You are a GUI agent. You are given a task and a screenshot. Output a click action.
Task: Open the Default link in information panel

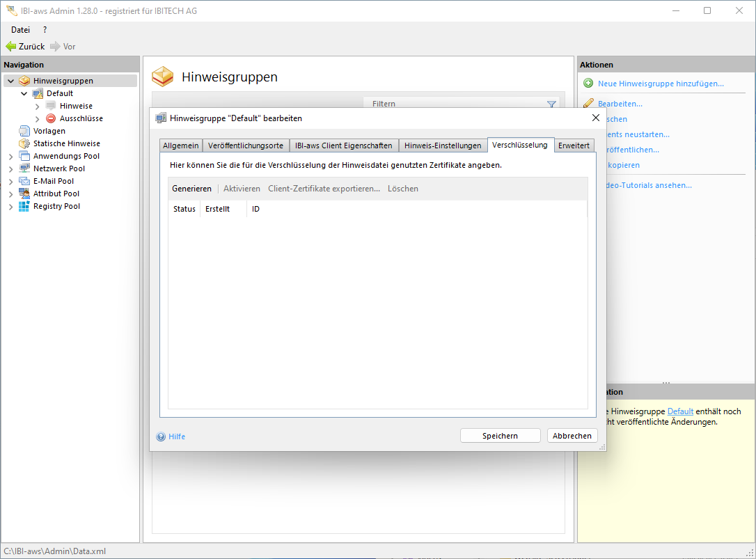click(x=680, y=411)
